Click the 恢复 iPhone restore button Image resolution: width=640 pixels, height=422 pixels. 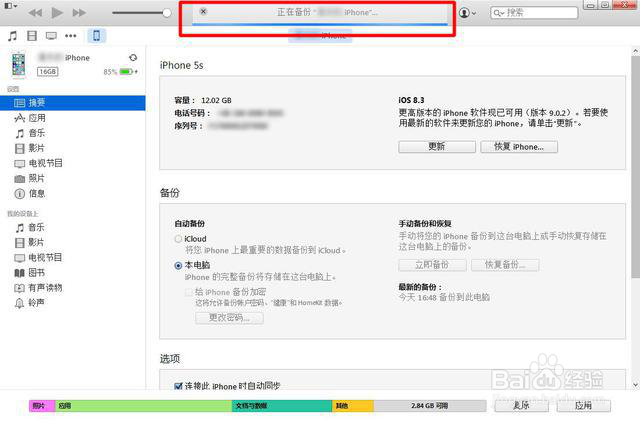click(519, 147)
